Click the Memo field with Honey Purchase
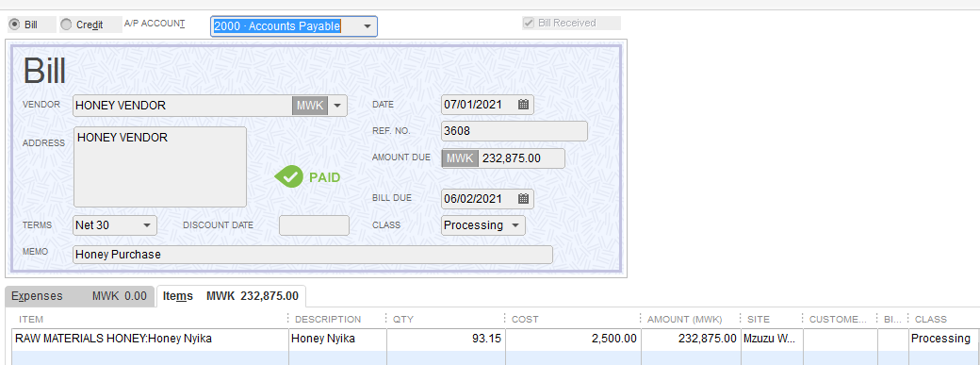The width and height of the screenshot is (980, 365). (x=313, y=255)
